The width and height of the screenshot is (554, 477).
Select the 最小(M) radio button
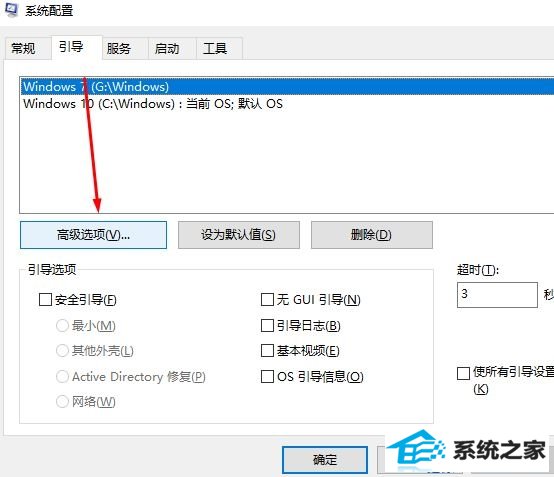63,325
